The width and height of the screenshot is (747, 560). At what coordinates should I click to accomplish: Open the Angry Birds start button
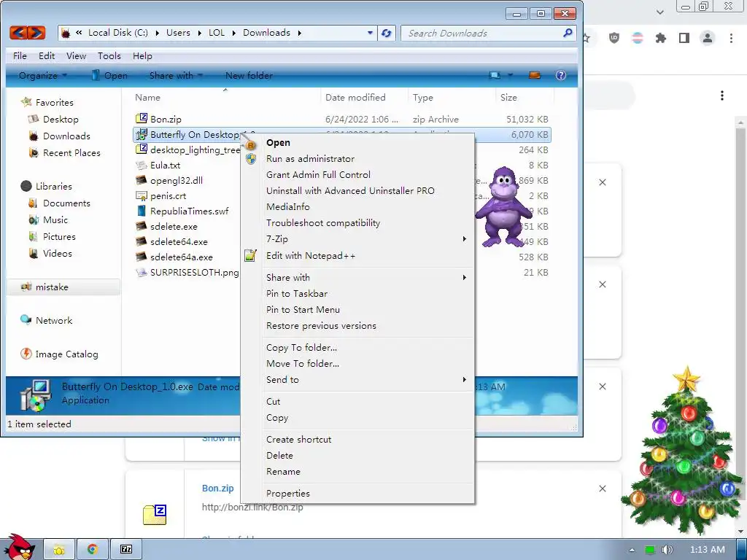18,548
